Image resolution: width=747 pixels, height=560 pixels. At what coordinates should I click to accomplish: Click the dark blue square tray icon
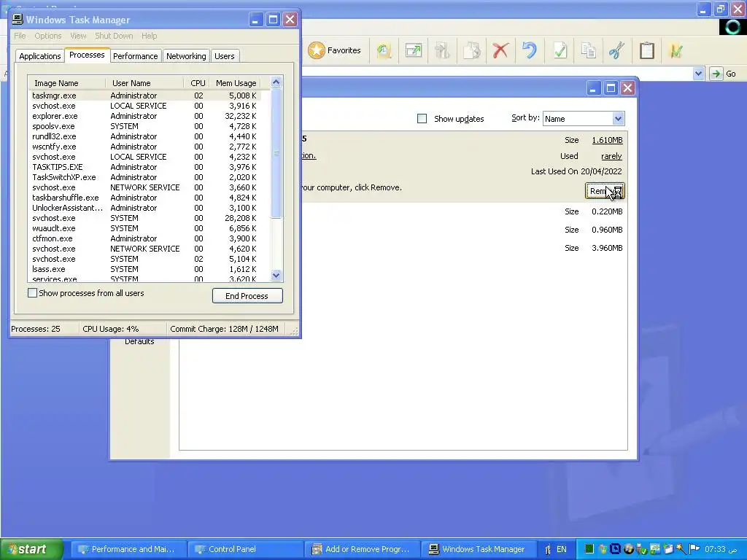point(615,549)
